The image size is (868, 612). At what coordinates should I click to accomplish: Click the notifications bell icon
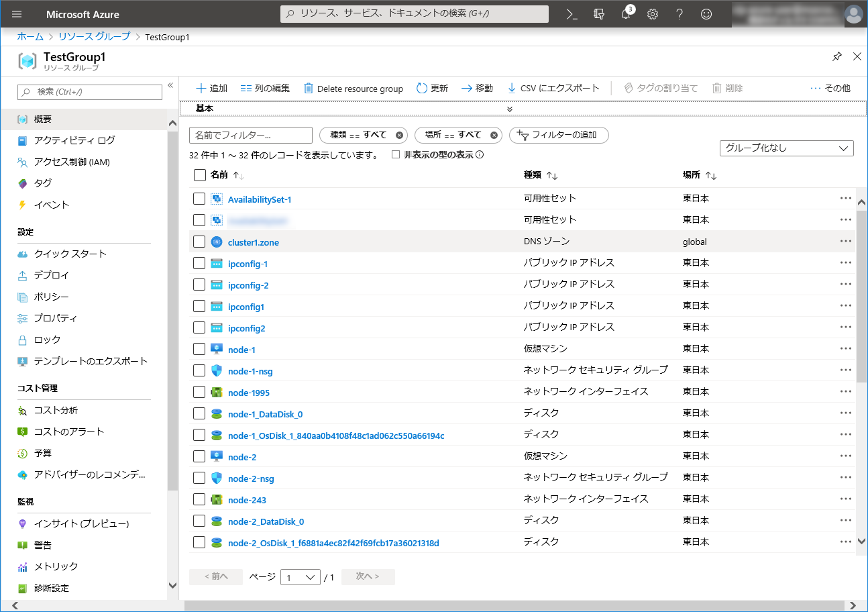[x=626, y=14]
